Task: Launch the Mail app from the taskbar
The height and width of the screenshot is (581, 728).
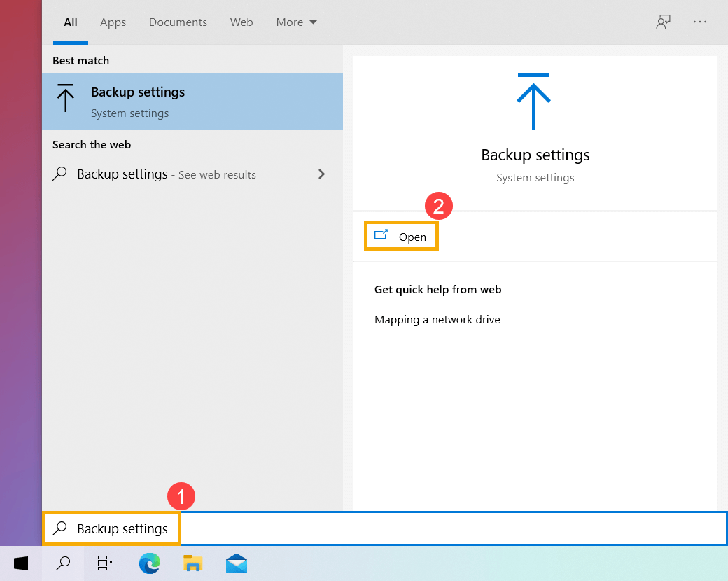Action: [x=236, y=563]
